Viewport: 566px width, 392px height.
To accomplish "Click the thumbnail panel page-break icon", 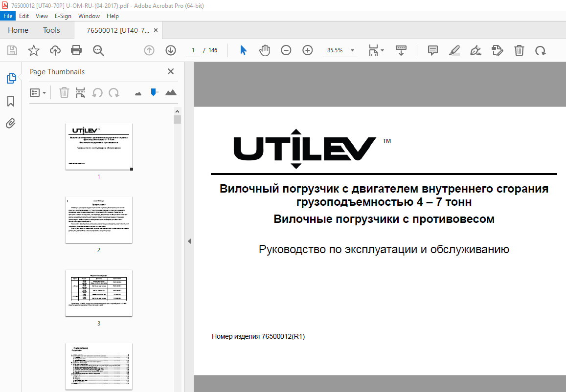I will tap(81, 93).
